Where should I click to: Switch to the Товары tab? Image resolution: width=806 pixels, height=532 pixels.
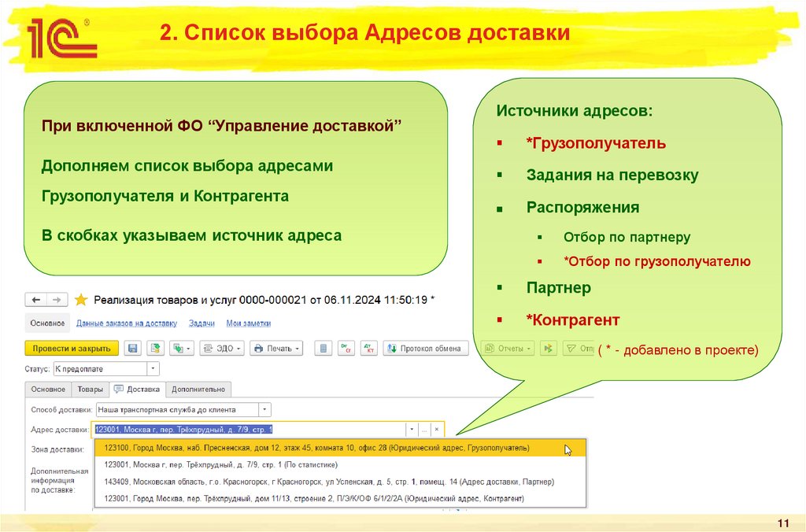click(x=90, y=388)
